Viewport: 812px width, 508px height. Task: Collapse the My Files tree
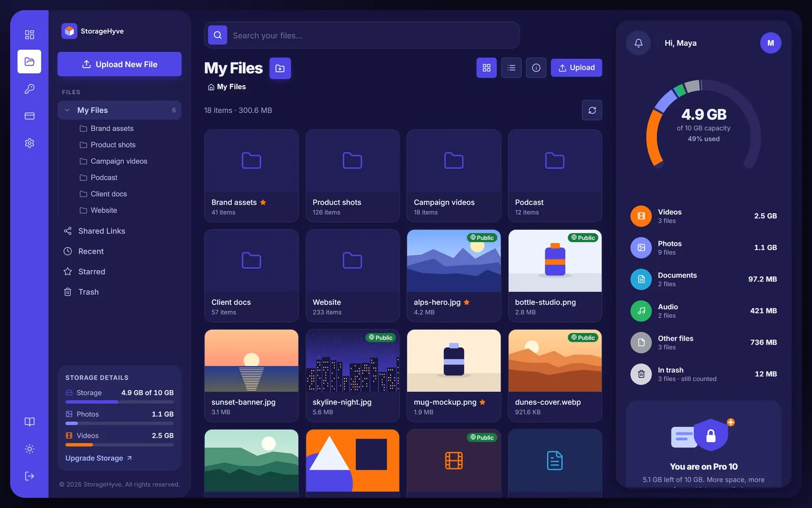click(67, 110)
